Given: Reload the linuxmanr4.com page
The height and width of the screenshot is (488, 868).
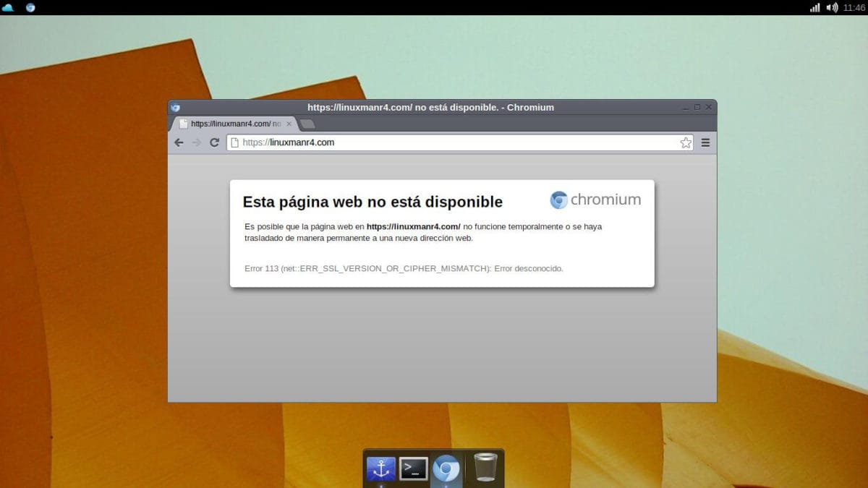Looking at the screenshot, I should tap(214, 142).
